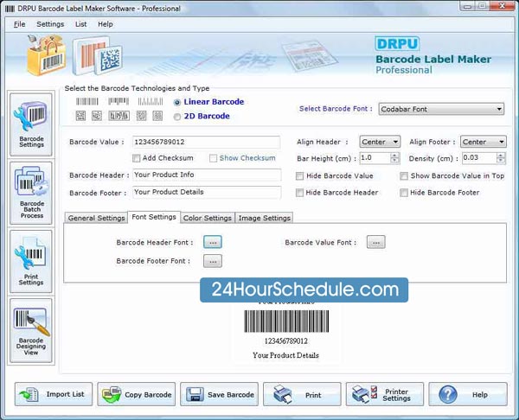Click the barcode label cards icon in banner
This screenshot has height=420, width=519.
click(x=98, y=55)
